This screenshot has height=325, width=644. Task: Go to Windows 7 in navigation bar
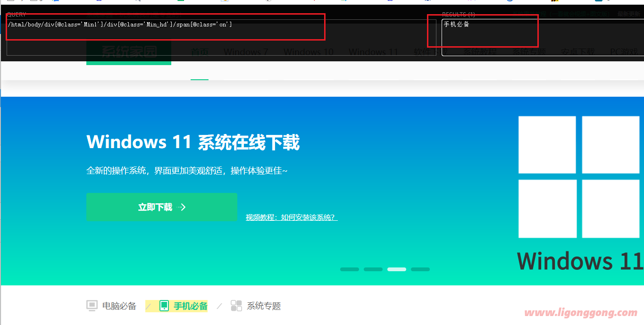[246, 52]
